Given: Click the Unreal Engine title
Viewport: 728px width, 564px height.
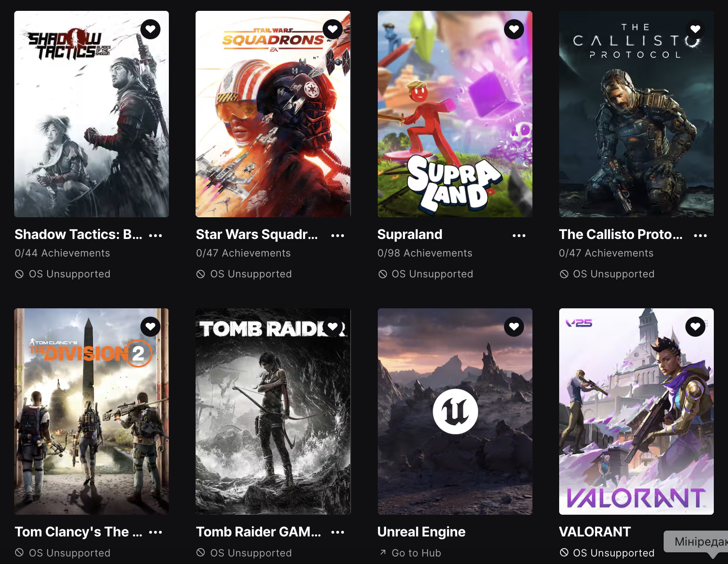Looking at the screenshot, I should tap(421, 532).
